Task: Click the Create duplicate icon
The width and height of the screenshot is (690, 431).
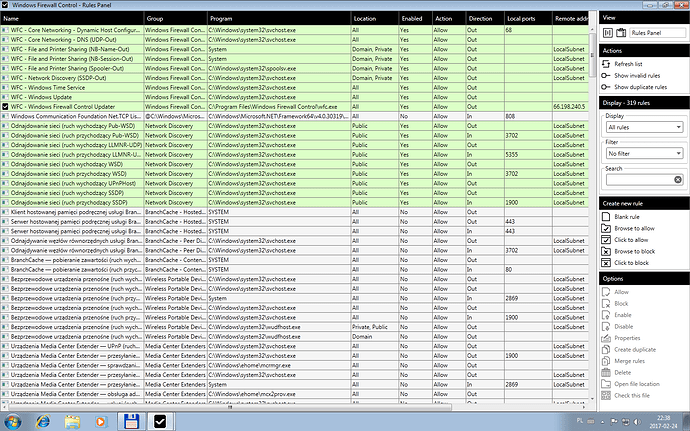Action: pyautogui.click(x=606, y=349)
